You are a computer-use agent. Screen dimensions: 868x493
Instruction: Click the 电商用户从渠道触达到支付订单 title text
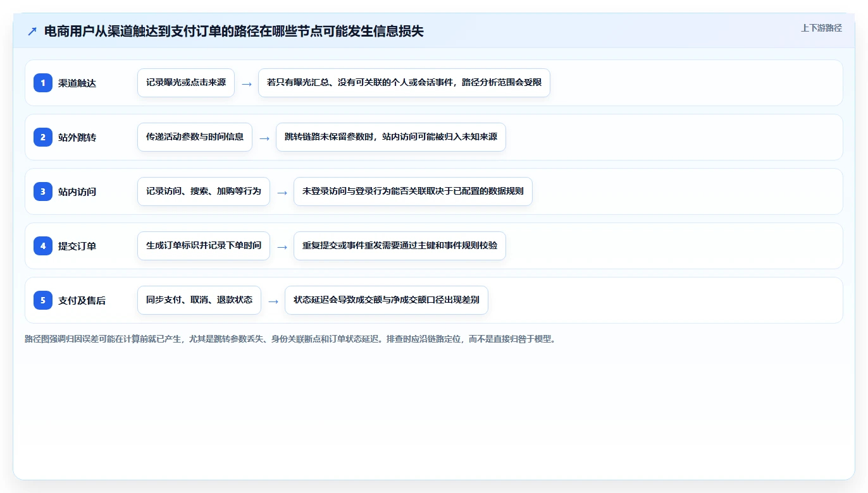233,32
